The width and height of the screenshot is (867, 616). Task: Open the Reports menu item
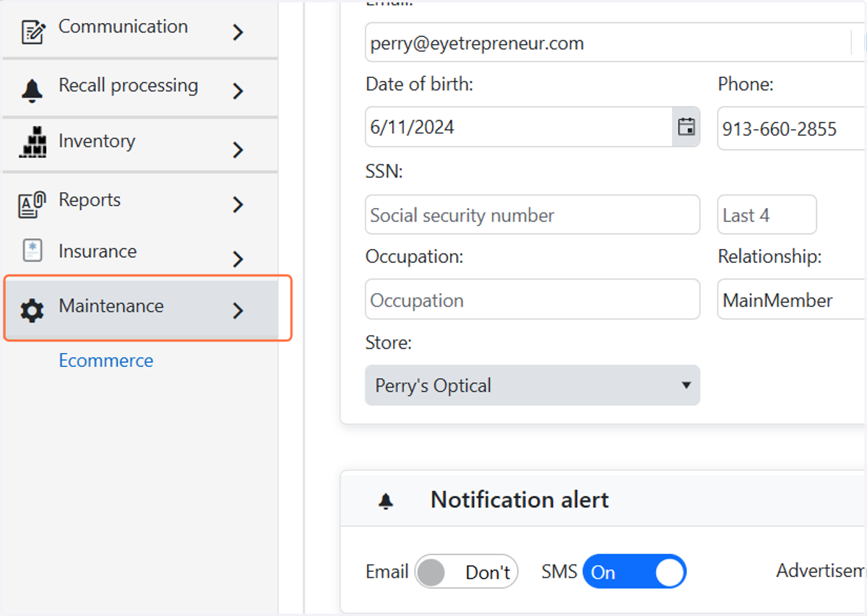click(140, 201)
